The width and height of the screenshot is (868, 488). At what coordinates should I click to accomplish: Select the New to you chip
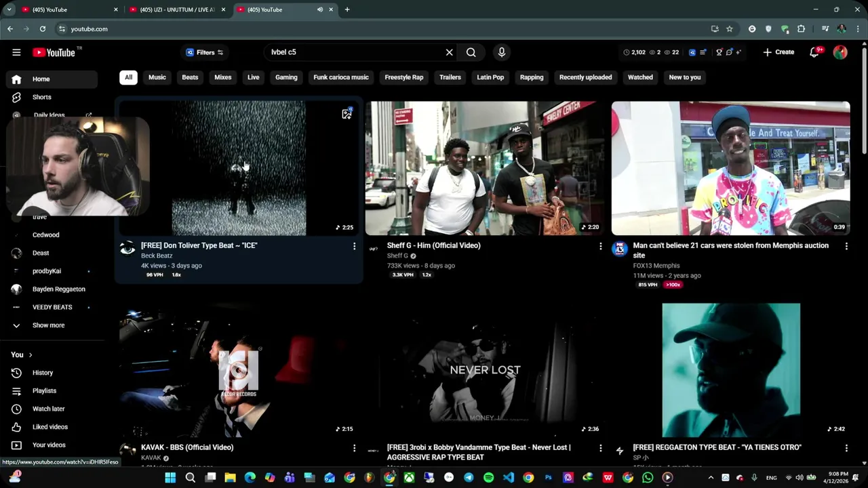685,77
